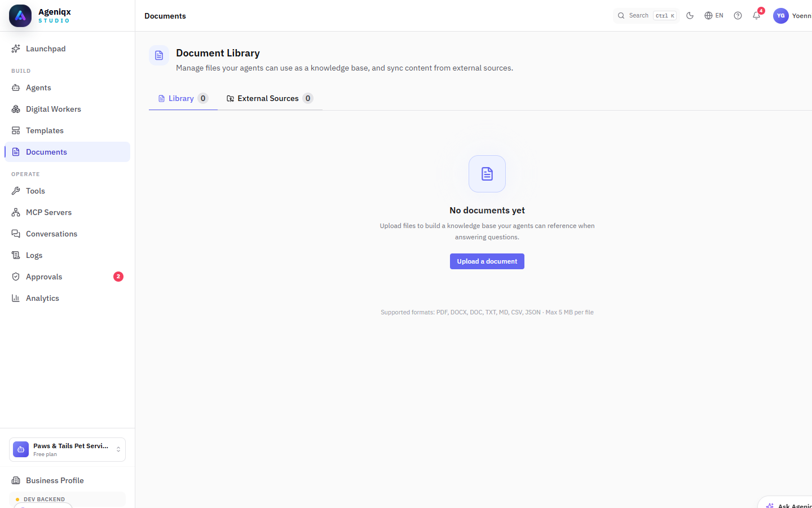The image size is (812, 508).
Task: Click the globe language icon
Action: click(708, 16)
